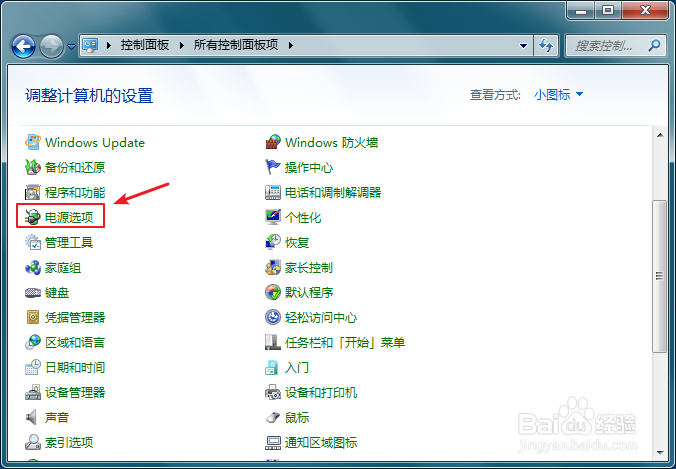Click the 区域和语言 globe icon
676x469 pixels.
tap(33, 342)
